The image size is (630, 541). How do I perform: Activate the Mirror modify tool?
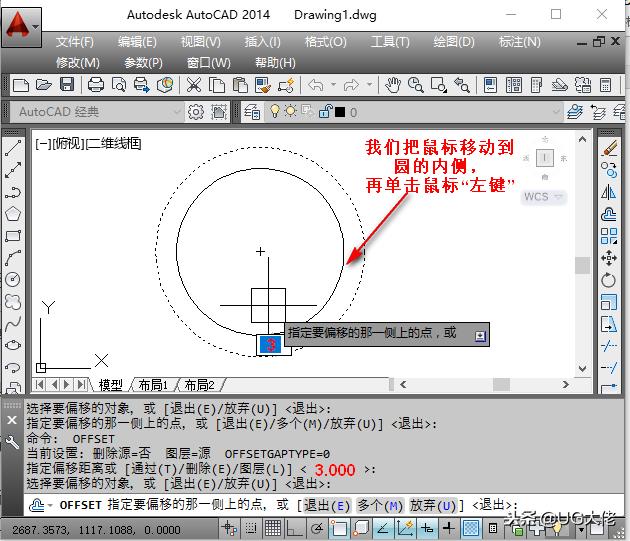coord(609,192)
